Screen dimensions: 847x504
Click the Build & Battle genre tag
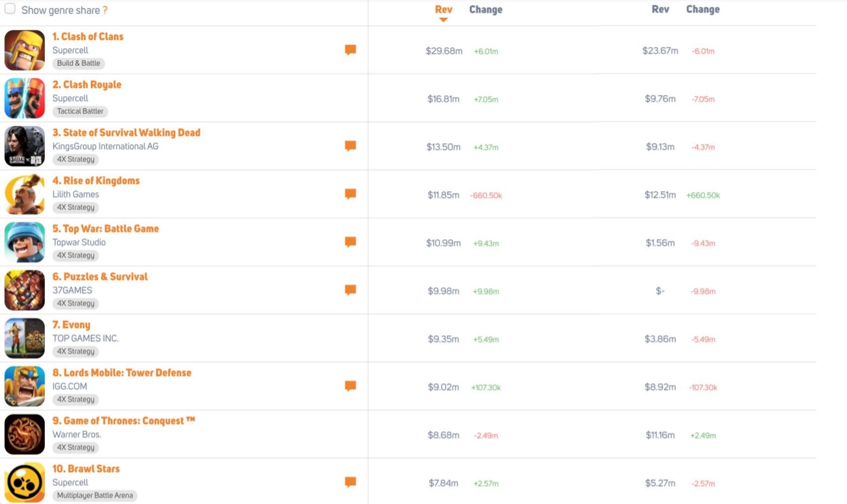click(x=78, y=63)
